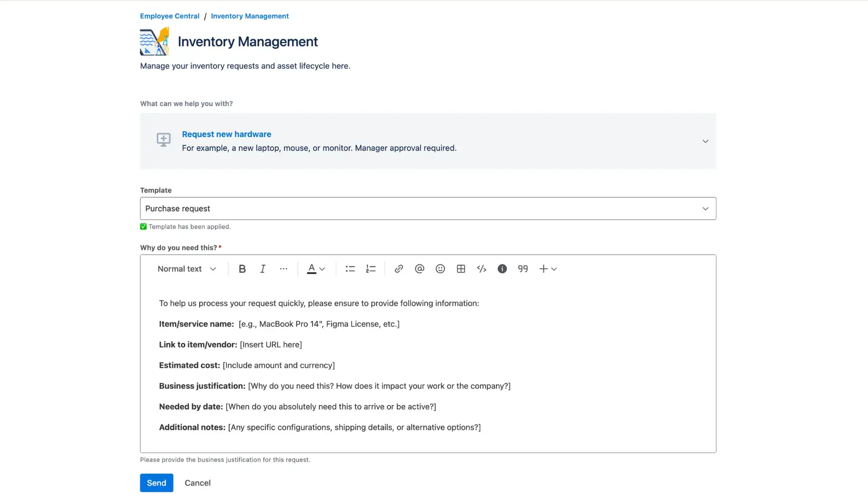
Task: Apply bold formatting in the editor
Action: [x=242, y=269]
